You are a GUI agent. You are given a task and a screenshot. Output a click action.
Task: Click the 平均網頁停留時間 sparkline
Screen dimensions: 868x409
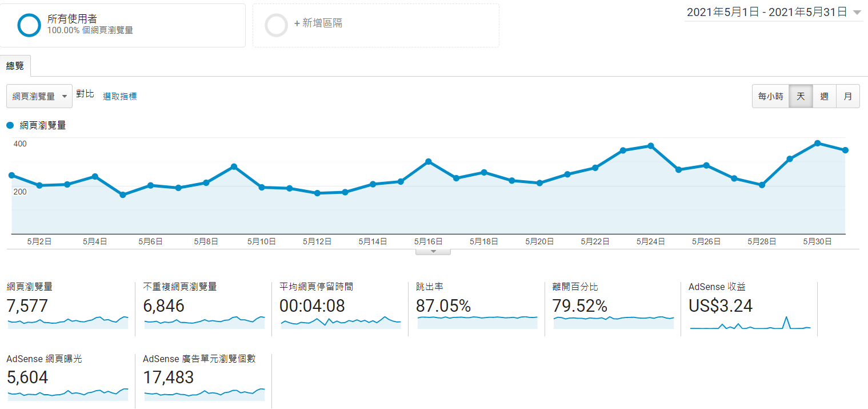point(341,321)
